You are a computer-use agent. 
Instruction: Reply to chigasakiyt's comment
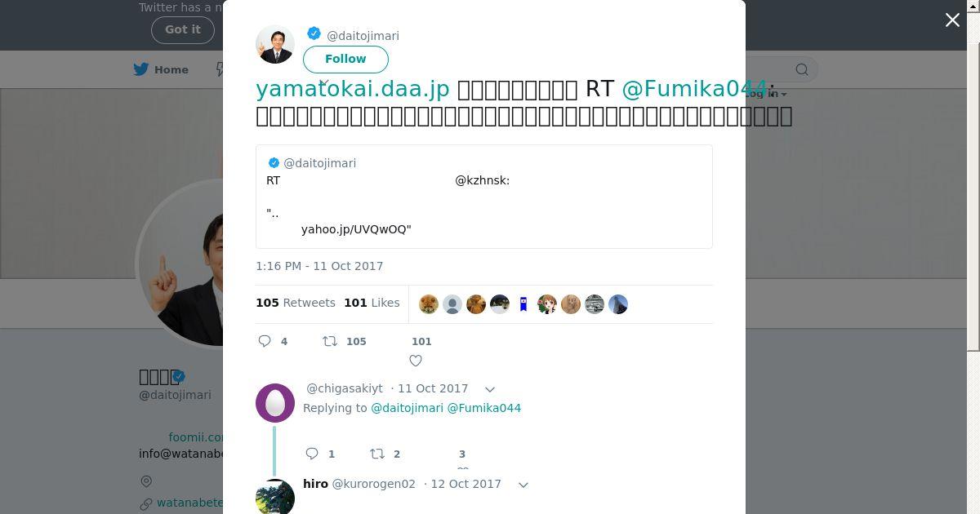click(312, 454)
